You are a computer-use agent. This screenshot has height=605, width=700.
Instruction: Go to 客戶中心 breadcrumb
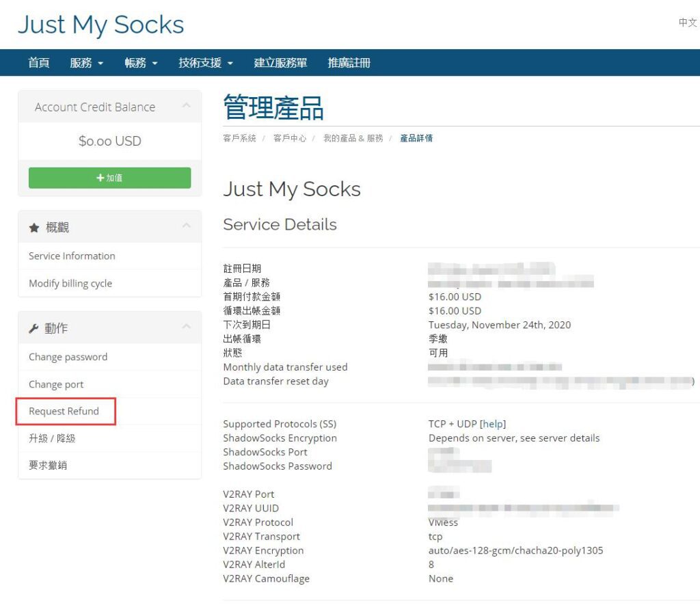[290, 138]
